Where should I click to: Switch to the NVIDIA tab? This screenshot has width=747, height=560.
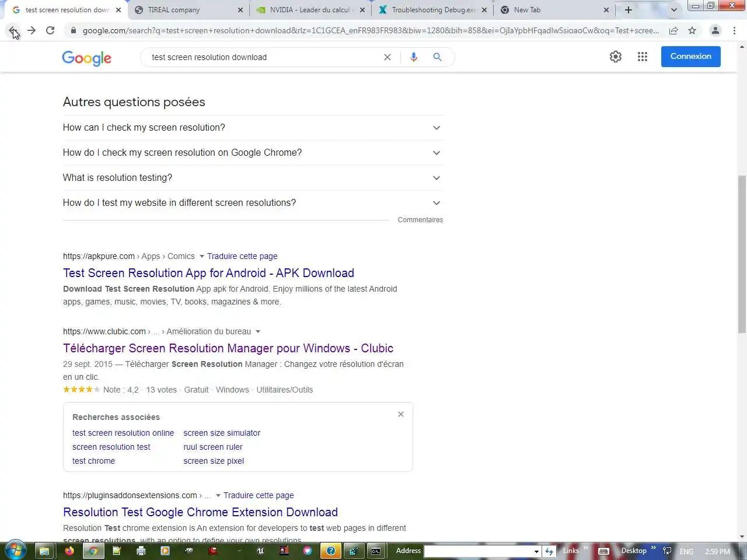pos(310,10)
